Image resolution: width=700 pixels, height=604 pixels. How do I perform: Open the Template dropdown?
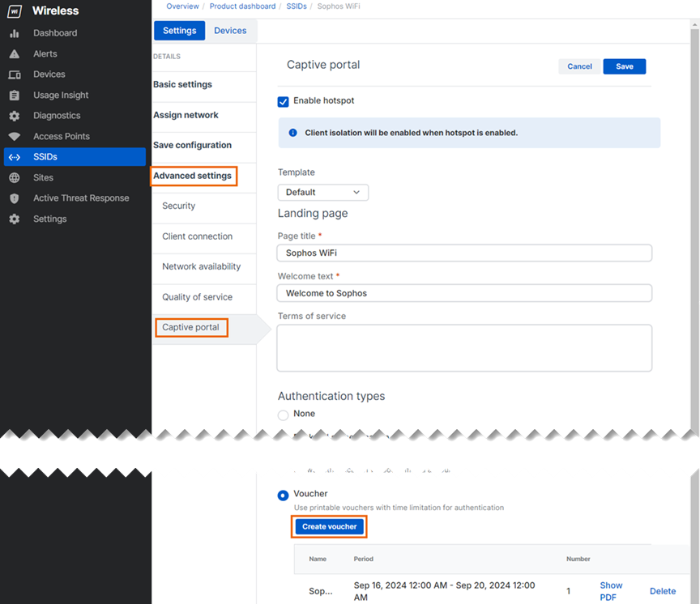pos(322,193)
